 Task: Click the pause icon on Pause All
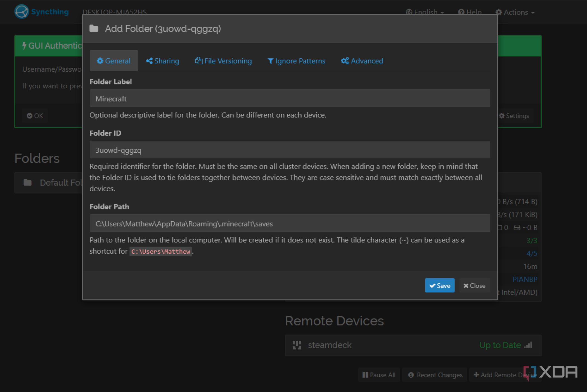[x=365, y=375]
